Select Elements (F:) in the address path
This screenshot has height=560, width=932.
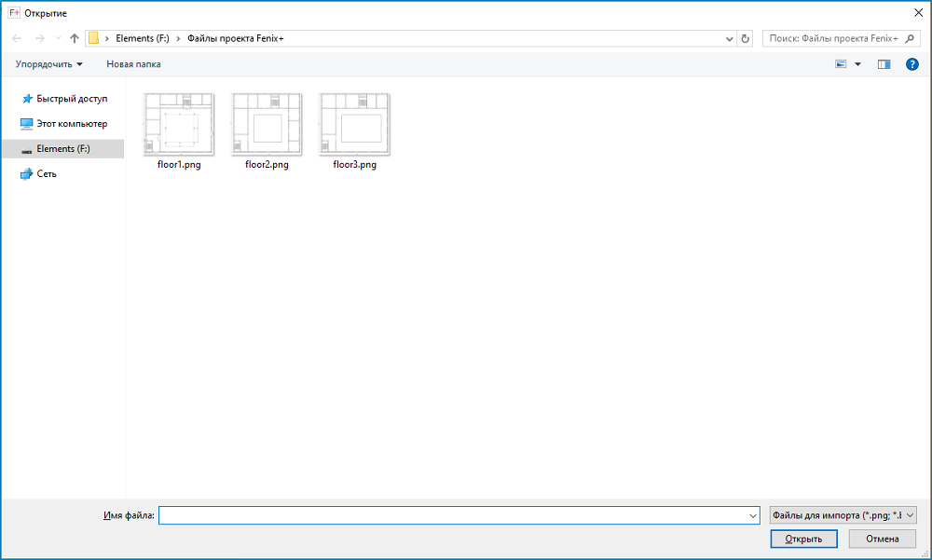[x=143, y=38]
